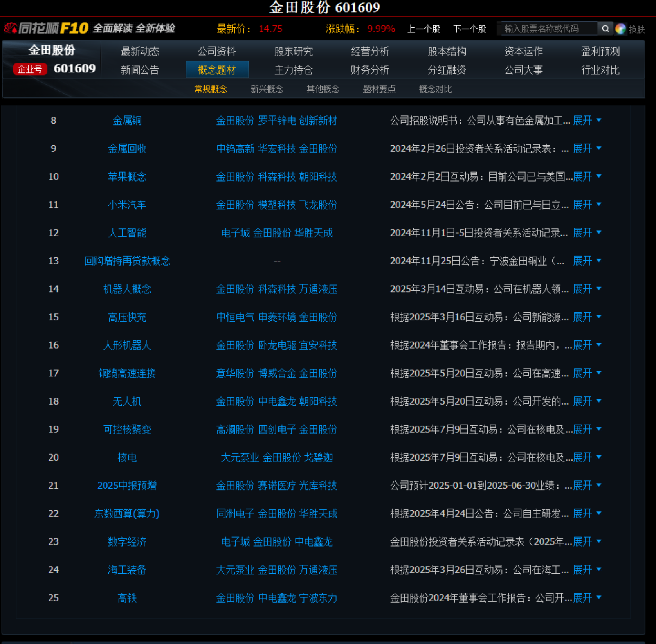
Task: Open the 最新动态 menu
Action: coord(140,51)
